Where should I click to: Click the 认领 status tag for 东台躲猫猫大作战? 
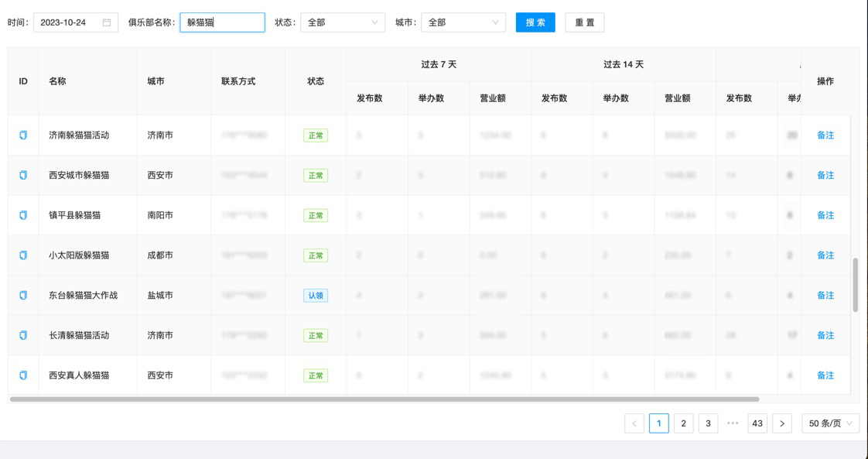click(x=316, y=295)
